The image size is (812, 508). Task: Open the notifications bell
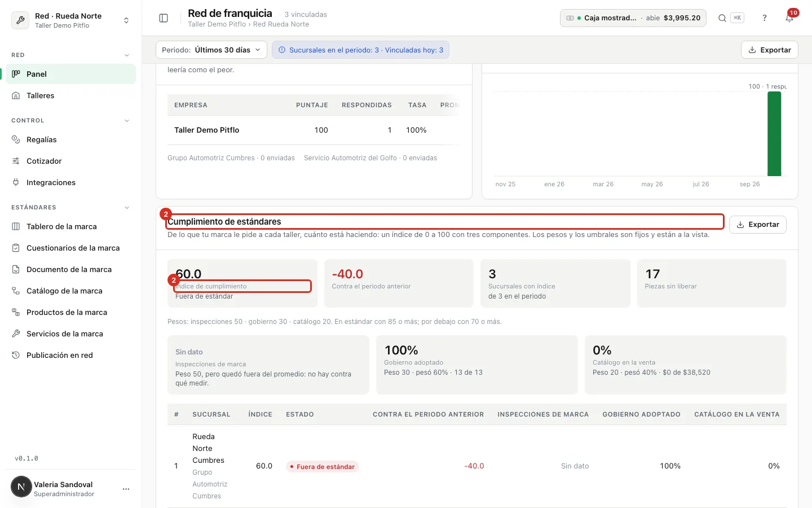click(789, 18)
